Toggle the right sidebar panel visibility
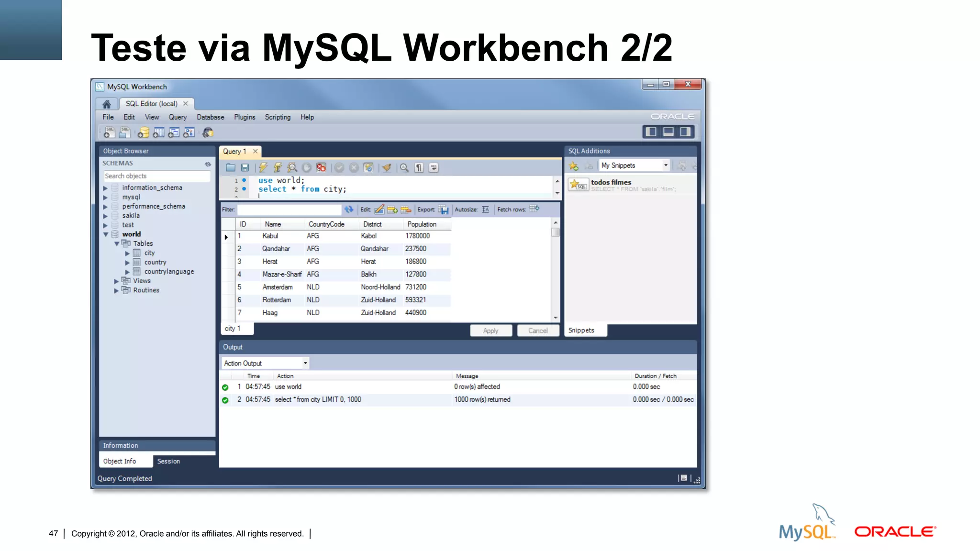Image resolution: width=980 pixels, height=551 pixels. tap(686, 132)
